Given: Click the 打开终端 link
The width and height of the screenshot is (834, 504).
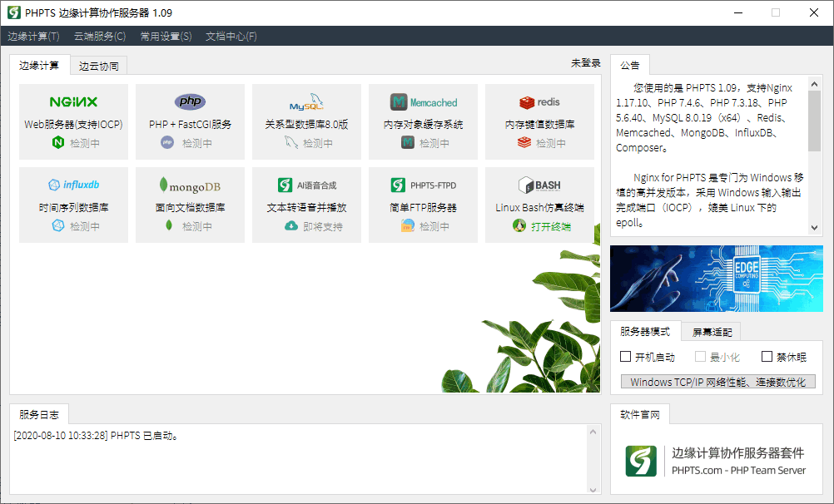Looking at the screenshot, I should [551, 226].
